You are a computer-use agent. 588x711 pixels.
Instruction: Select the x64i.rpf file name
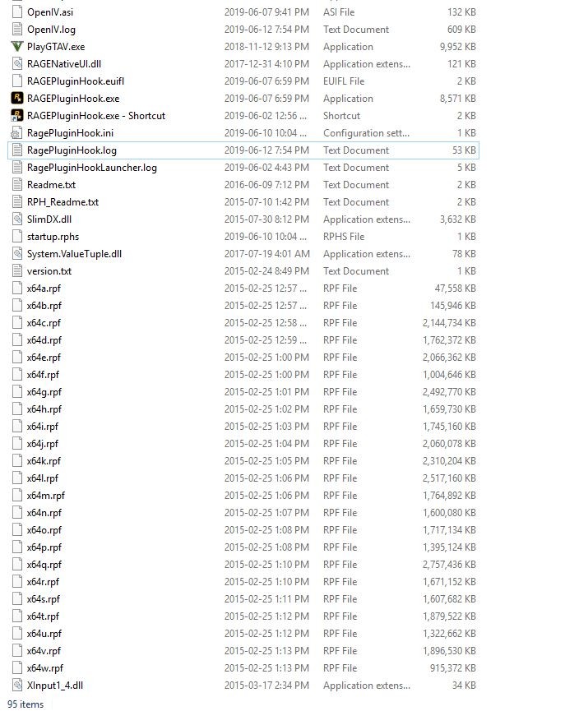(x=42, y=427)
